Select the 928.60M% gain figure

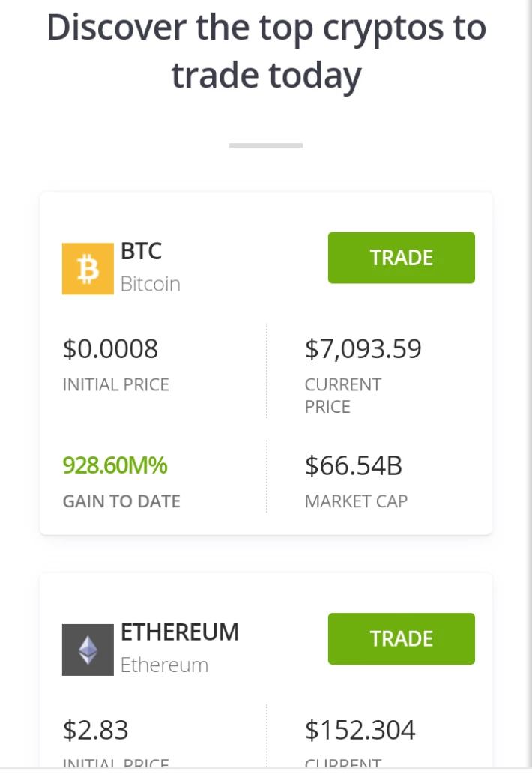tap(115, 465)
